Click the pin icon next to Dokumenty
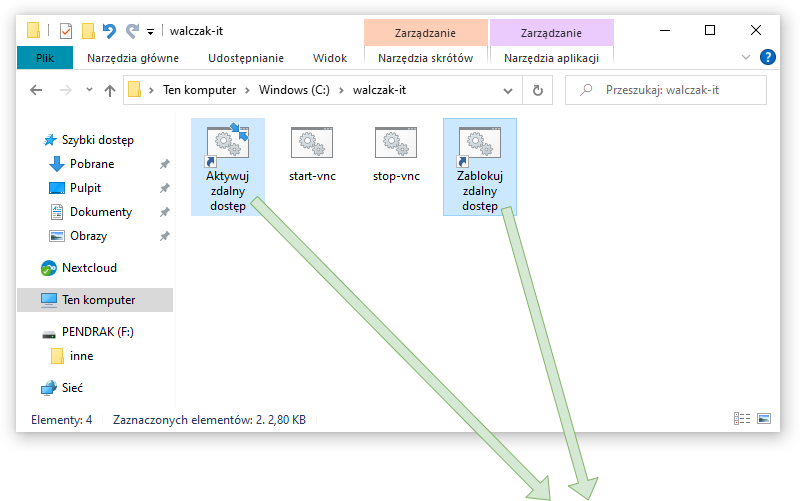The height and width of the screenshot is (501, 807). [x=164, y=212]
